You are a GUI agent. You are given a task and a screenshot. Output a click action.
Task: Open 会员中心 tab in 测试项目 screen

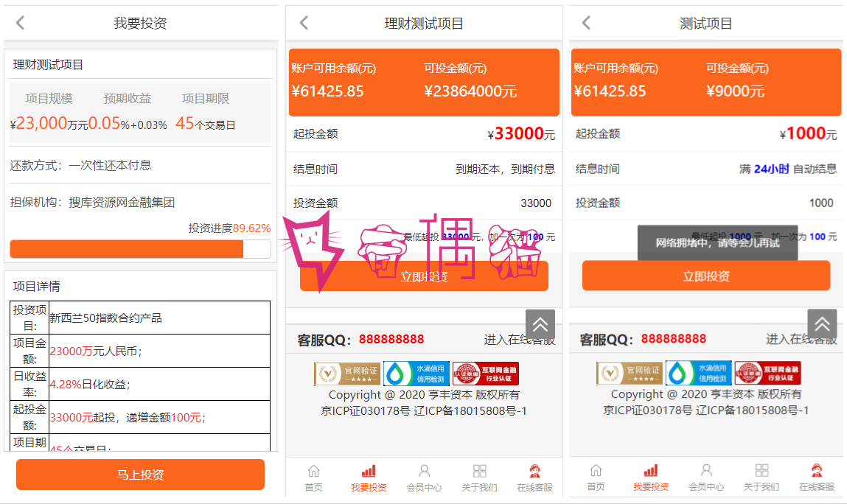[706, 478]
